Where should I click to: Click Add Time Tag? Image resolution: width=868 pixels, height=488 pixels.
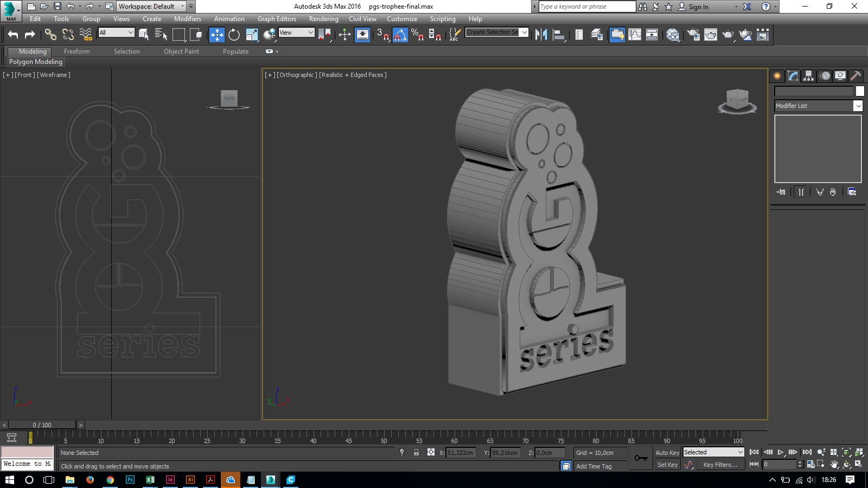594,466
